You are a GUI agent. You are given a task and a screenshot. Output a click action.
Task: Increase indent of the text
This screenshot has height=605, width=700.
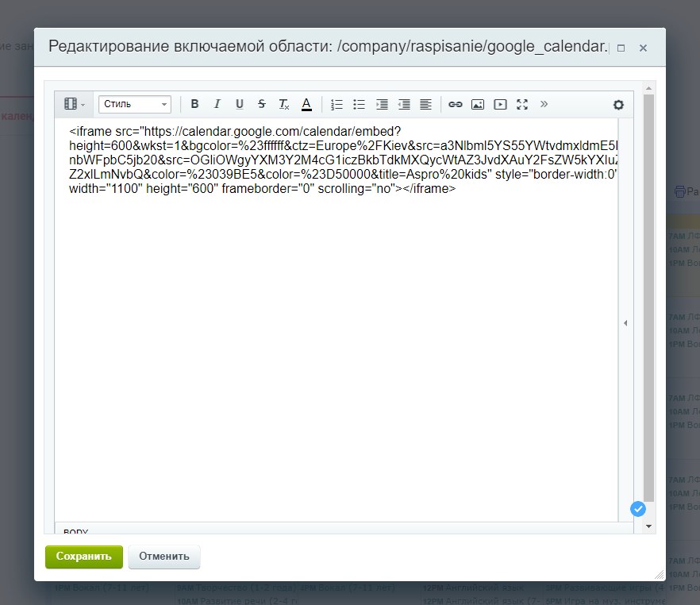point(382,104)
